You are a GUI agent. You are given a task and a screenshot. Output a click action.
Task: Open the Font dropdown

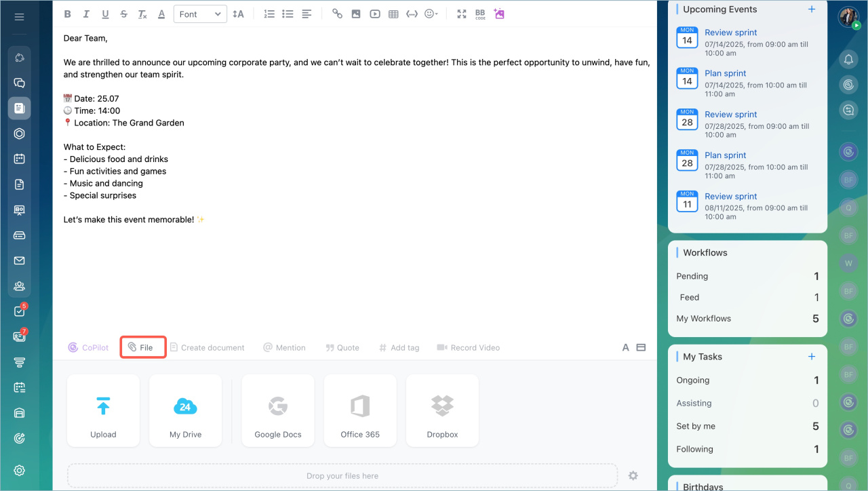pos(200,14)
